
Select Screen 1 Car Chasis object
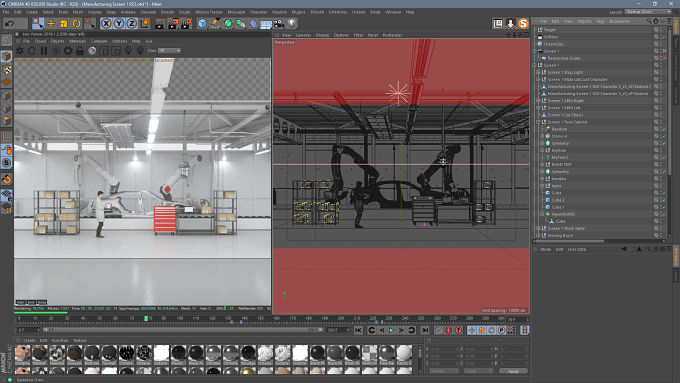coord(565,115)
